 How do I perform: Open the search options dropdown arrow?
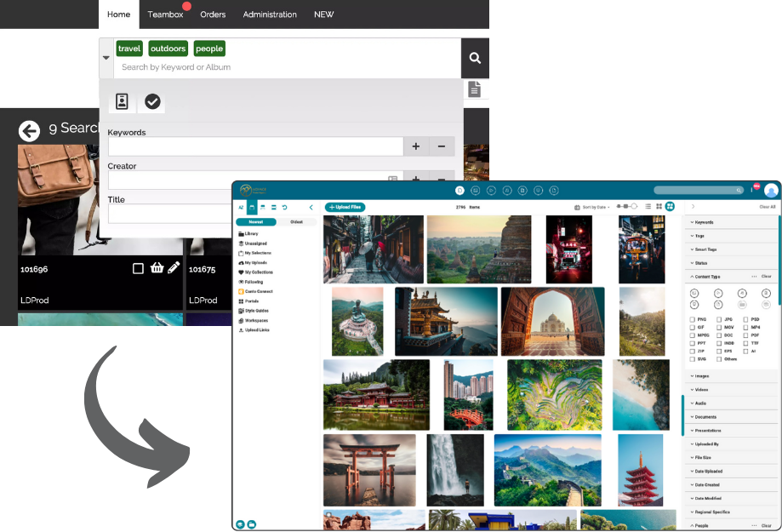pyautogui.click(x=106, y=58)
